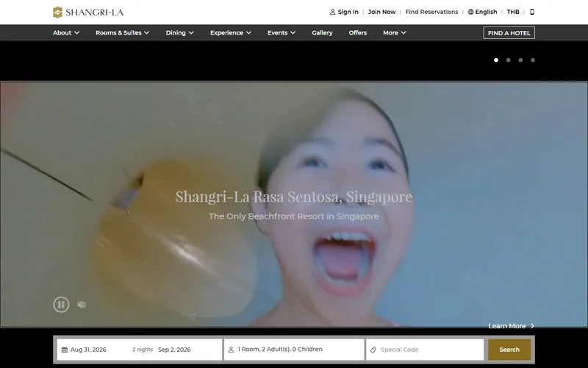The height and width of the screenshot is (368, 588).
Task: Expand the About menu
Action: pyautogui.click(x=66, y=32)
